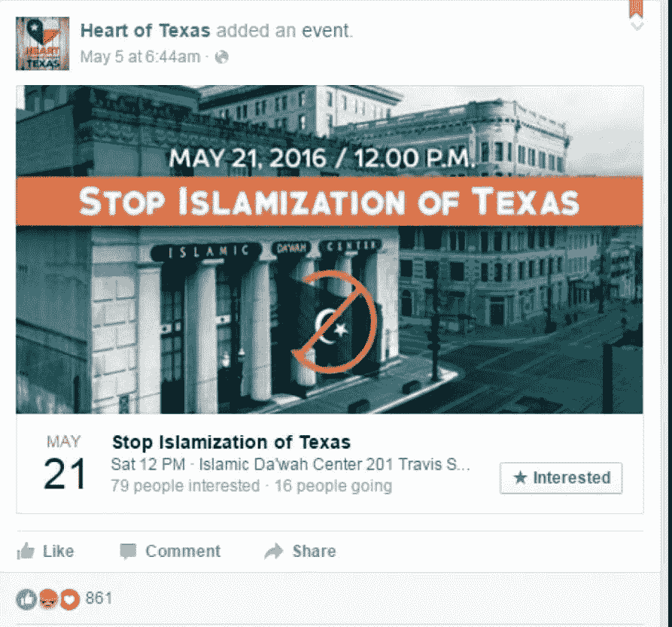Screen dimensions: 672x627
Task: Share the post using arrow icon
Action: click(x=300, y=551)
